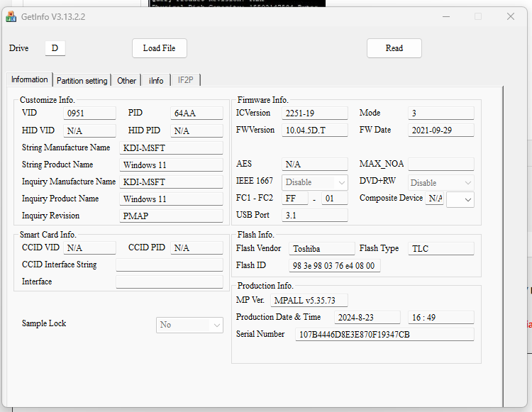
Task: Click the Mode field showing 3
Action: pyautogui.click(x=441, y=113)
